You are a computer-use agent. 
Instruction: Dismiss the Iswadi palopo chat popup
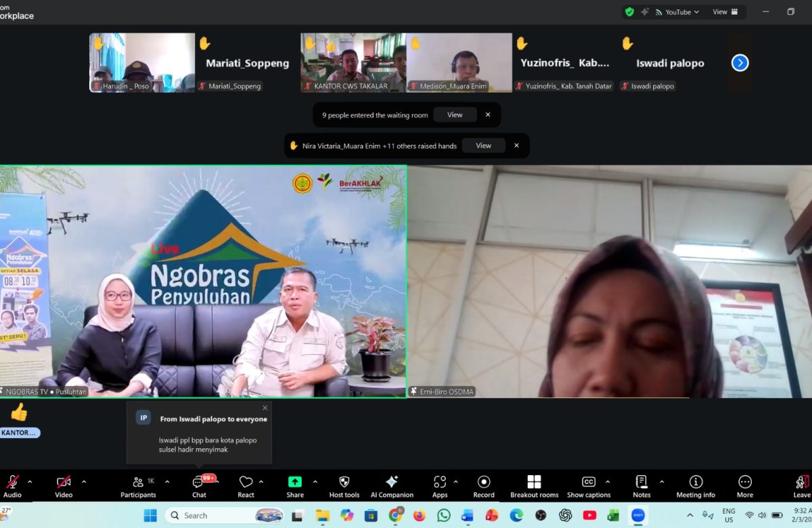(265, 408)
